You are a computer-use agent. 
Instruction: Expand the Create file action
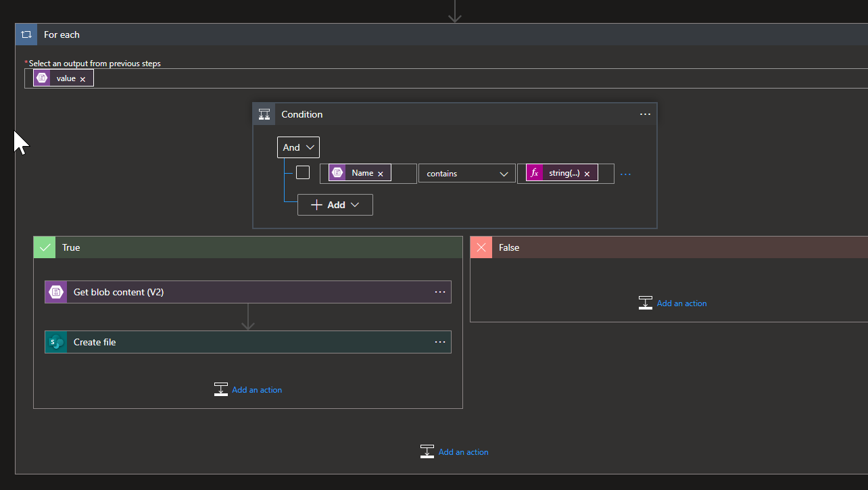248,342
